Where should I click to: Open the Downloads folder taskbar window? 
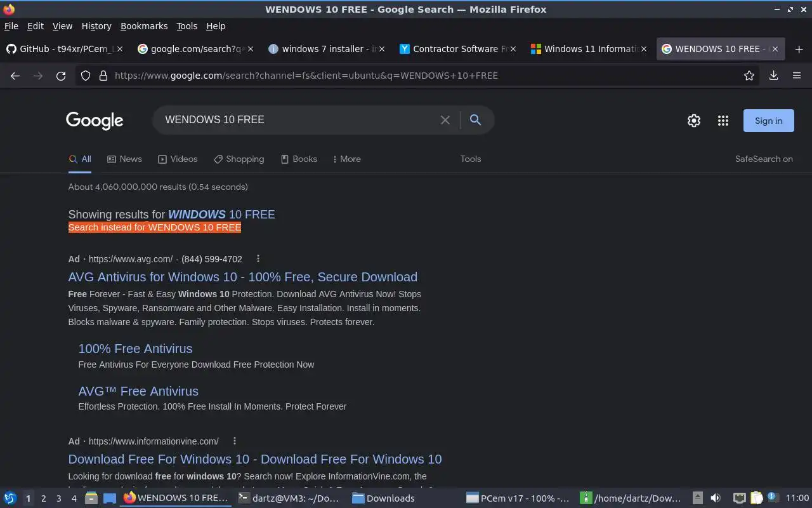tap(404, 498)
